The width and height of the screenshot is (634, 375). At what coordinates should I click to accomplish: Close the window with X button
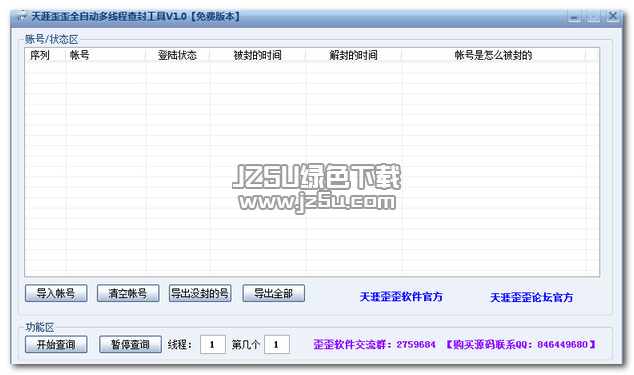tap(613, 16)
